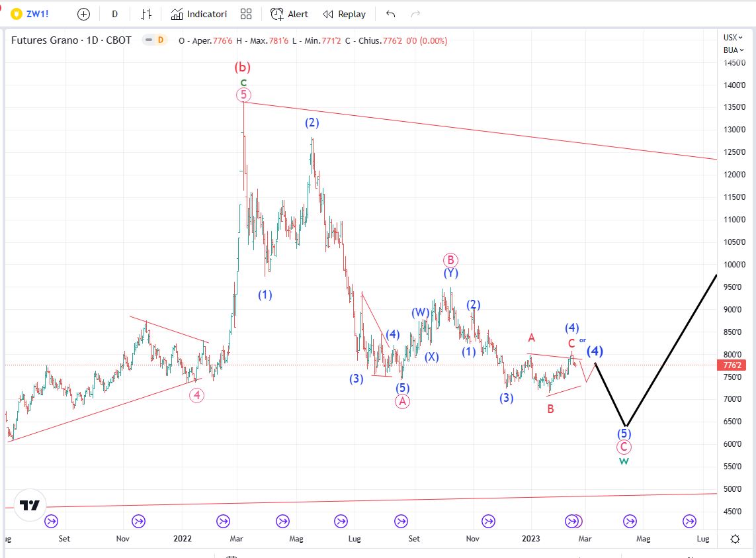Screen dimensions: 756x558
Task: Open the Indicatori panel
Action: pos(199,14)
